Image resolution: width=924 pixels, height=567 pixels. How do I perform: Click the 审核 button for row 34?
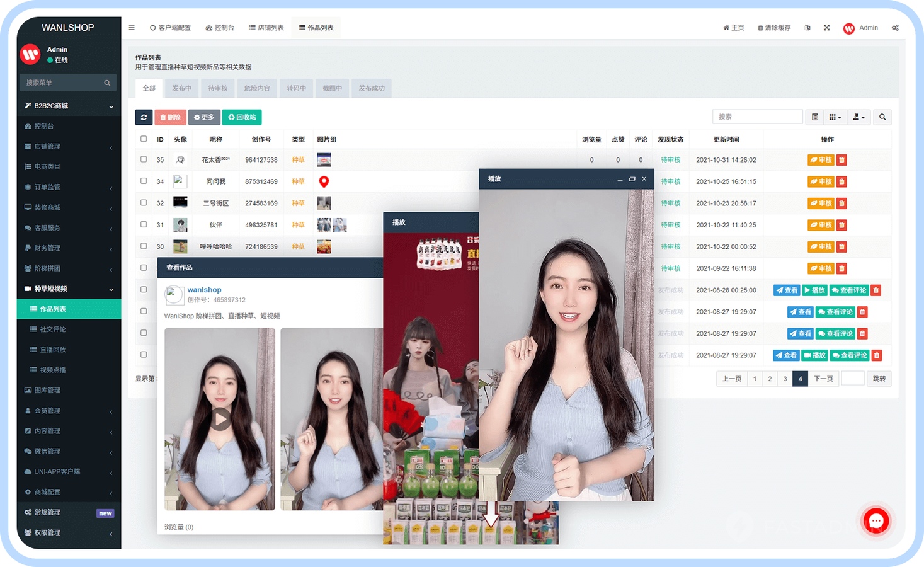(x=821, y=181)
